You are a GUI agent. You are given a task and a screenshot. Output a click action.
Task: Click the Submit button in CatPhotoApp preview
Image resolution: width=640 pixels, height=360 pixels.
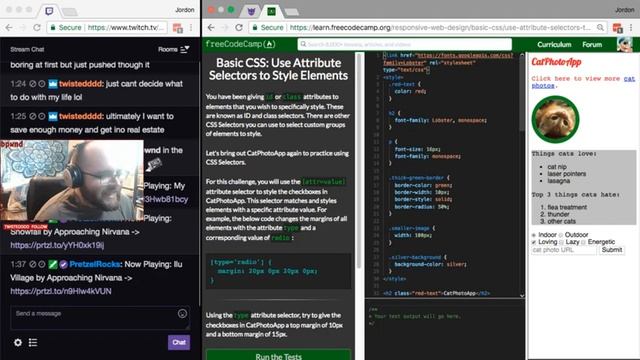[611, 250]
